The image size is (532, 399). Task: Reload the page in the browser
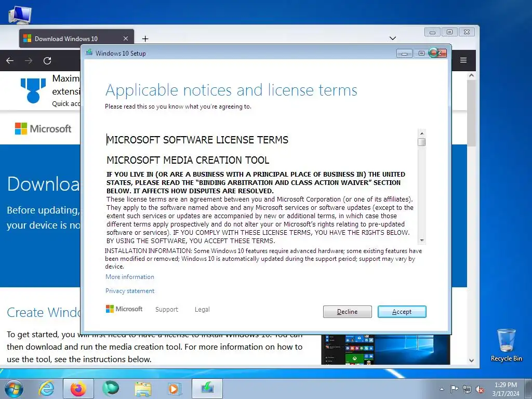(x=47, y=61)
